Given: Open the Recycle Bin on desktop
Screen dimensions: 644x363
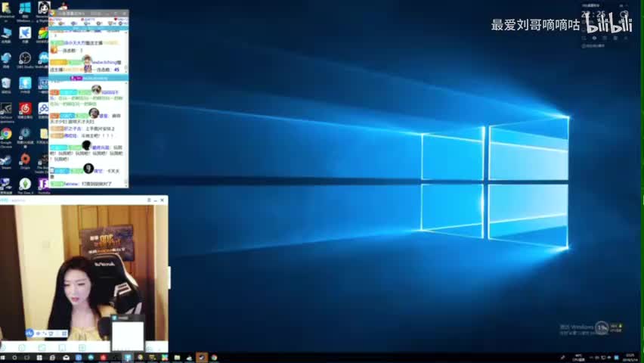Looking at the screenshot, I should [x=6, y=85].
